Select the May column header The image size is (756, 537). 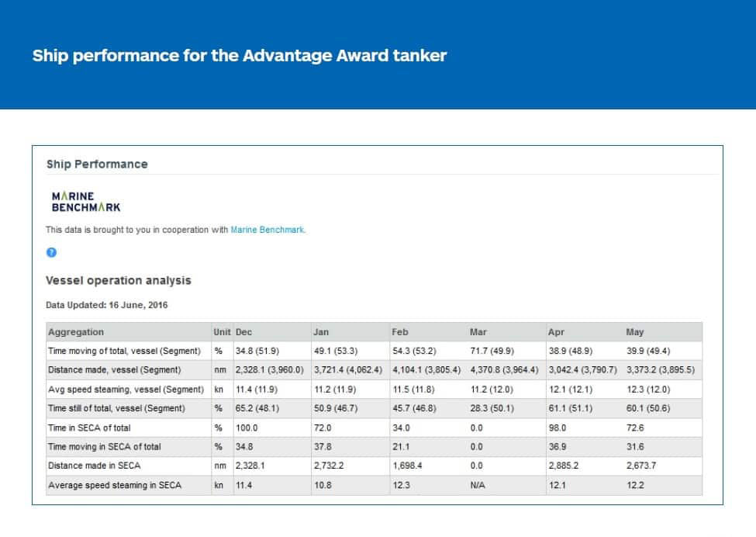tap(634, 332)
